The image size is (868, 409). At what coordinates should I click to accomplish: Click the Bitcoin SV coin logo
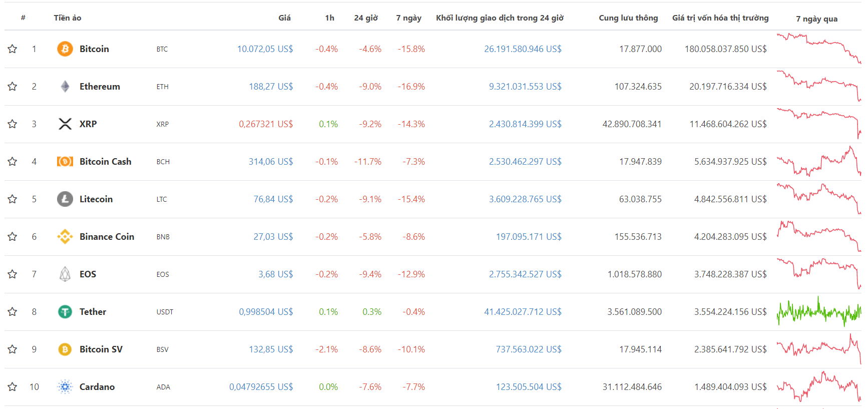pos(65,349)
